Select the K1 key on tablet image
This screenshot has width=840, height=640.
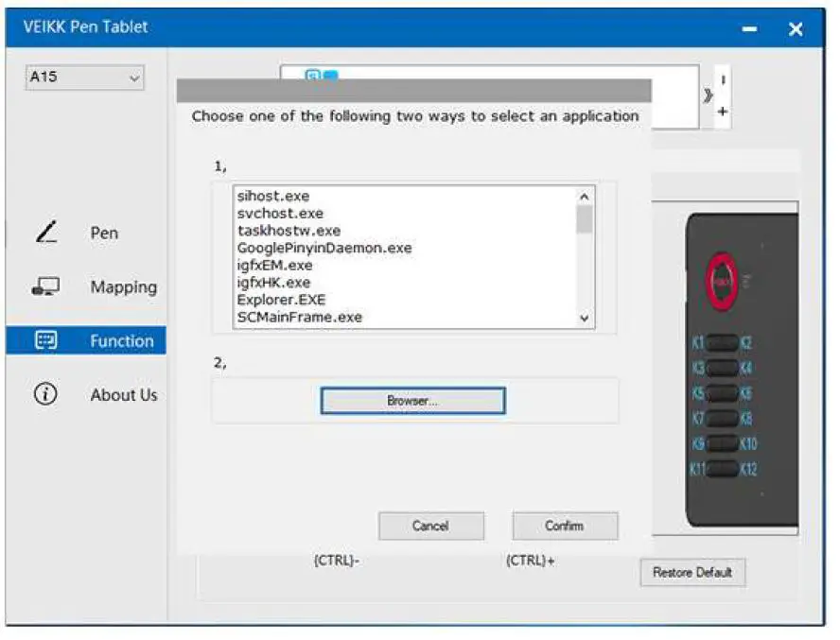(x=697, y=343)
